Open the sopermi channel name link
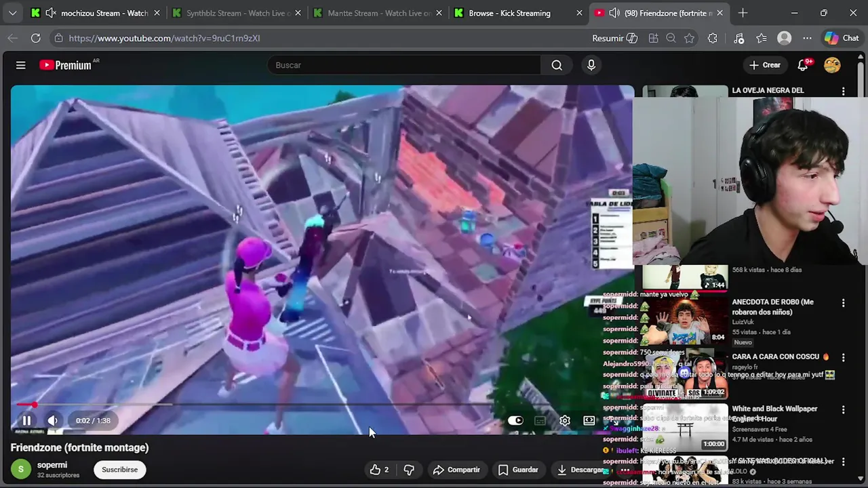Image resolution: width=868 pixels, height=488 pixels. 52,465
